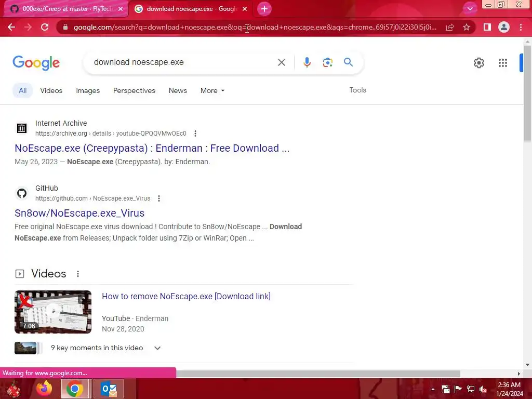Click the horizontal scrollbar at the bottom

[x=318, y=374]
